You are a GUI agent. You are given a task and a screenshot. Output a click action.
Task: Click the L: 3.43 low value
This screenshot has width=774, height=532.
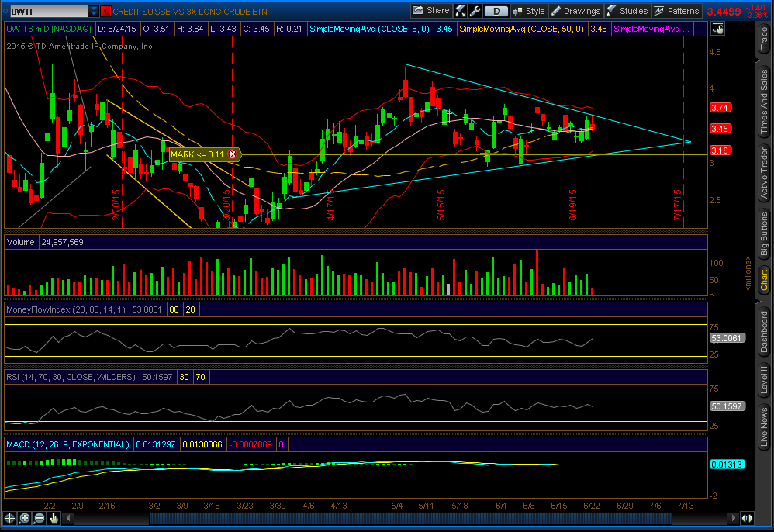[x=223, y=29]
